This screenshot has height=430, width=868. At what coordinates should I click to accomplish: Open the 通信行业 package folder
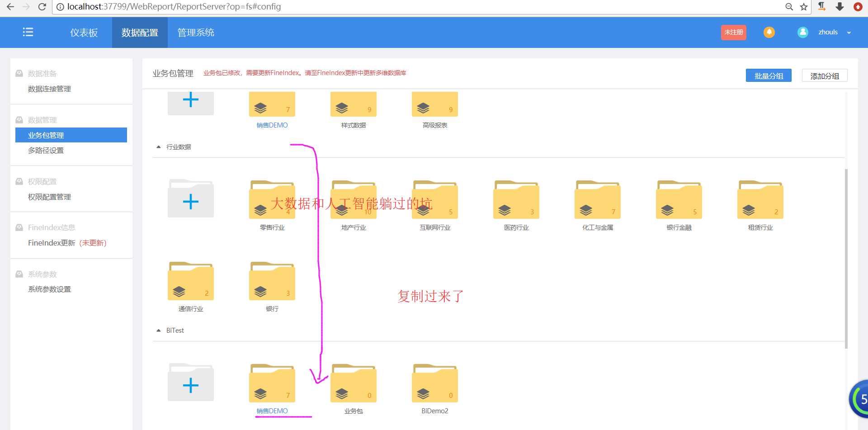(x=191, y=281)
